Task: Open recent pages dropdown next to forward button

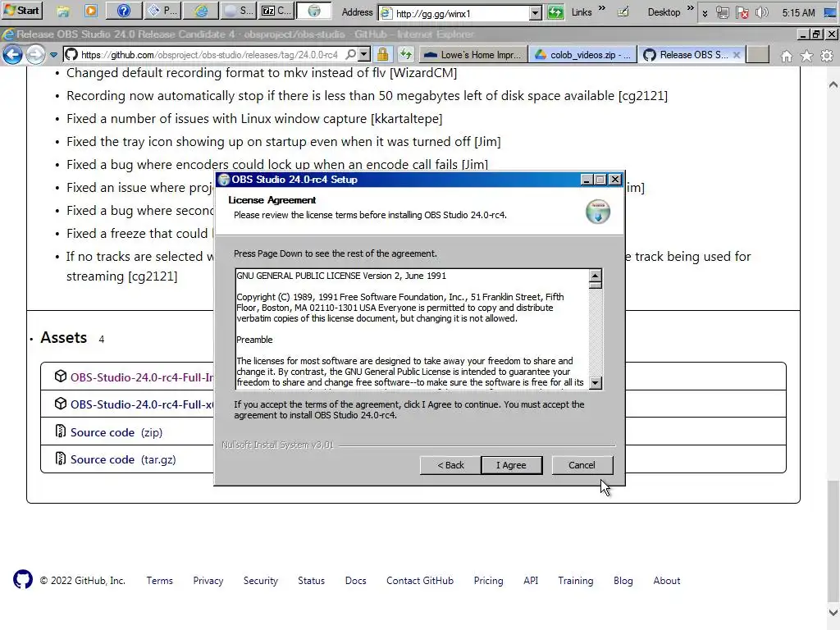Action: [x=53, y=55]
